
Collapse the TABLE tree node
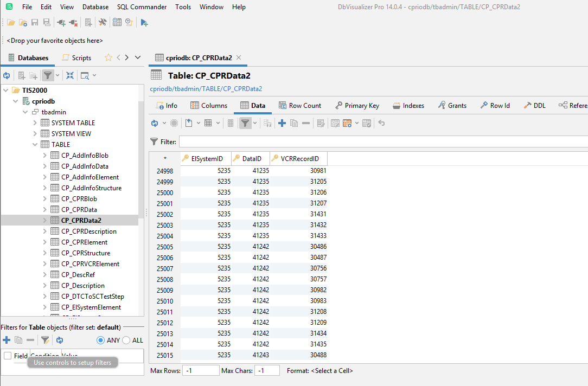click(x=35, y=145)
